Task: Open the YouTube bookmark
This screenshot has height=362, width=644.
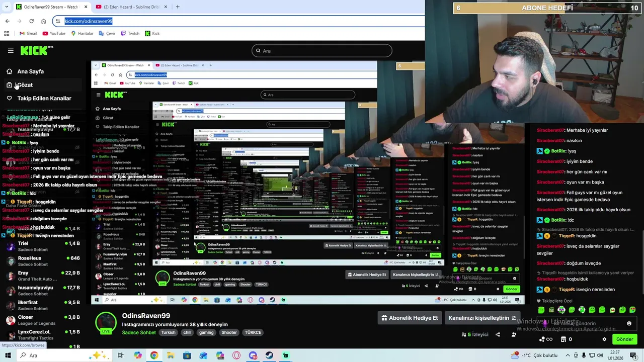Action: (54, 34)
